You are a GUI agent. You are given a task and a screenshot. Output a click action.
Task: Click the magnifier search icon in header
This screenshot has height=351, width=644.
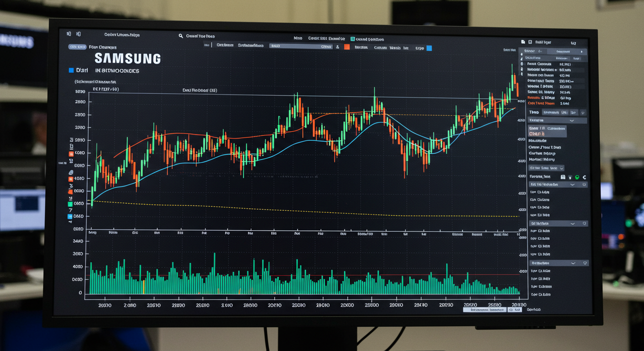point(181,36)
